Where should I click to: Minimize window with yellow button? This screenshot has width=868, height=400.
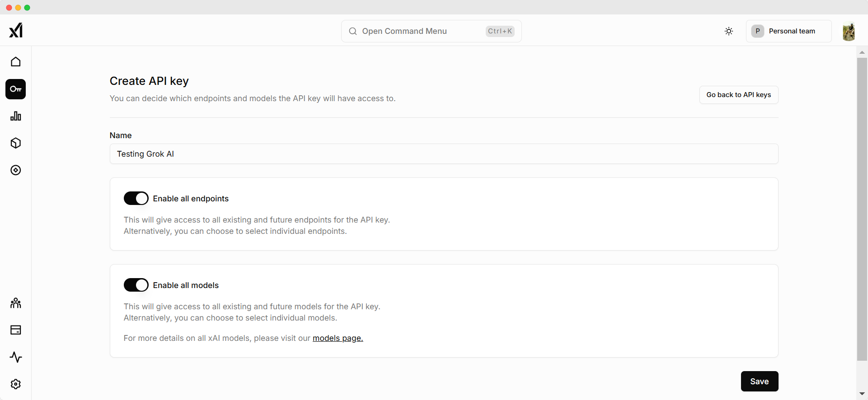click(x=18, y=8)
